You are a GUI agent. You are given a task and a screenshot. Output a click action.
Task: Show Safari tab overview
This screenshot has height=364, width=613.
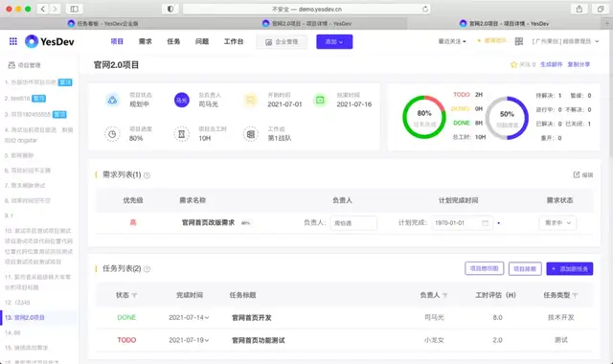(x=601, y=9)
